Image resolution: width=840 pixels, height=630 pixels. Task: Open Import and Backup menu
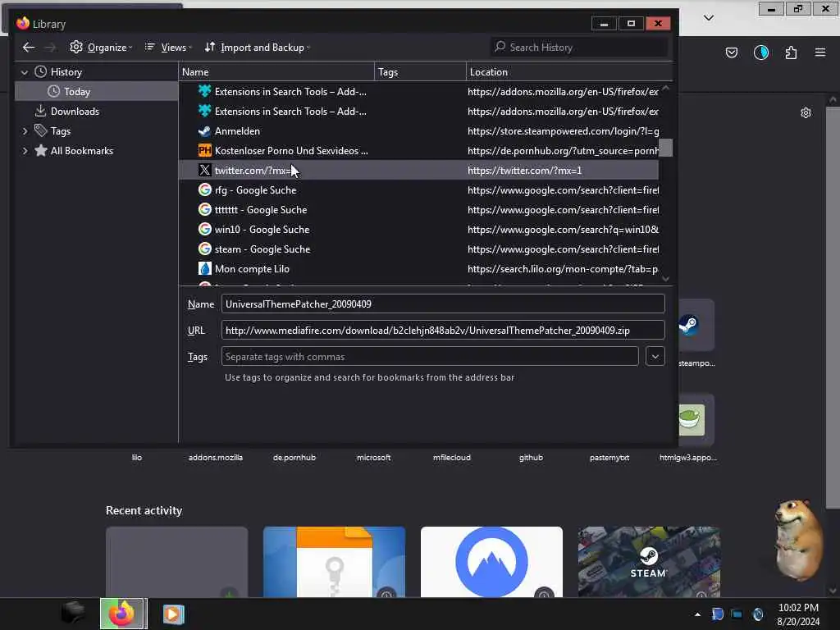pos(257,48)
